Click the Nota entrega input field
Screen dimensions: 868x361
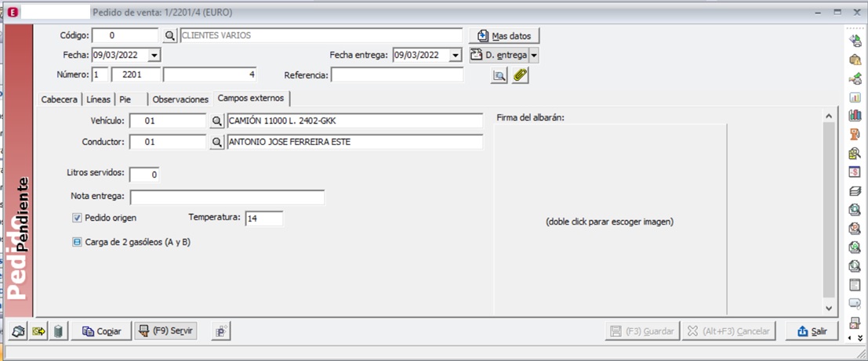point(227,197)
